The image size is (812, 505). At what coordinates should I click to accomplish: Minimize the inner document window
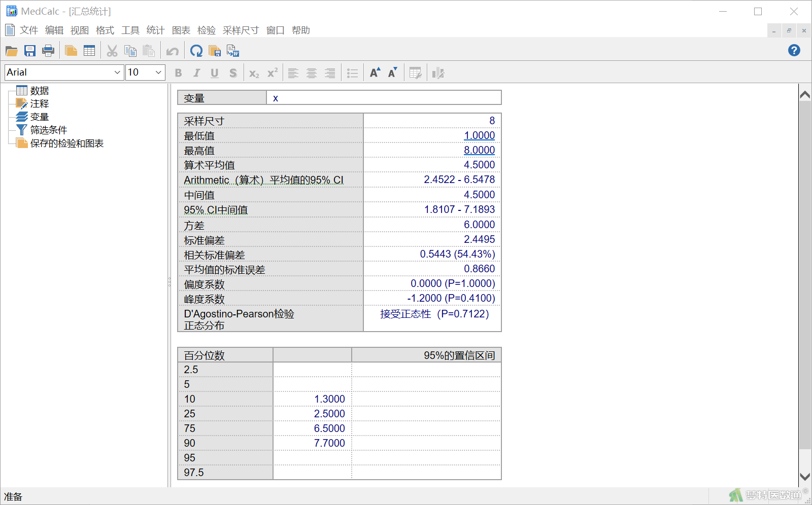[774, 31]
